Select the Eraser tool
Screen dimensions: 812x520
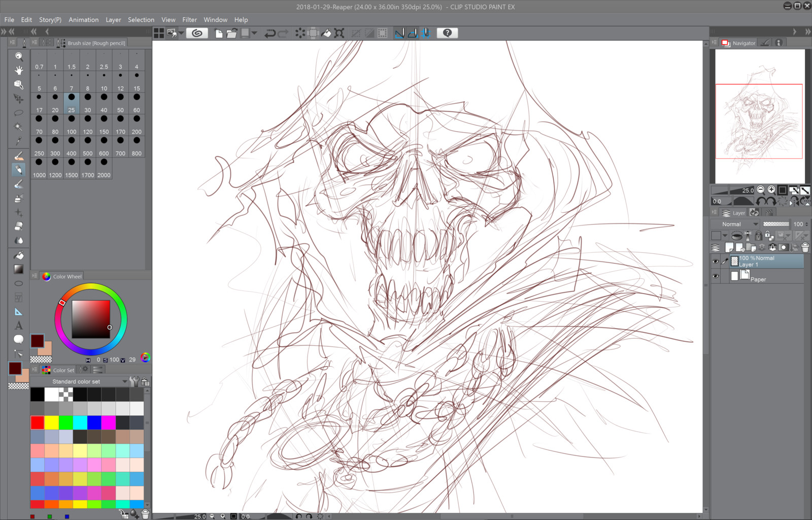(x=19, y=226)
